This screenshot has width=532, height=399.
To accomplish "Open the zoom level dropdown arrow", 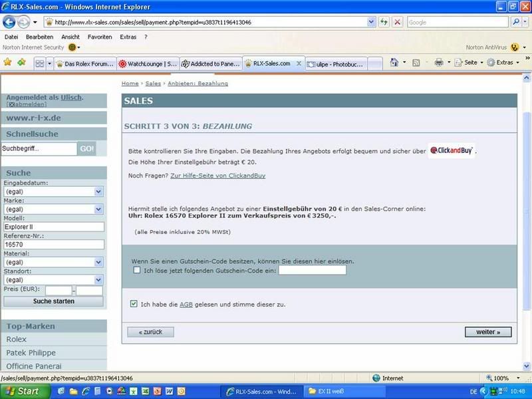I will [x=518, y=378].
